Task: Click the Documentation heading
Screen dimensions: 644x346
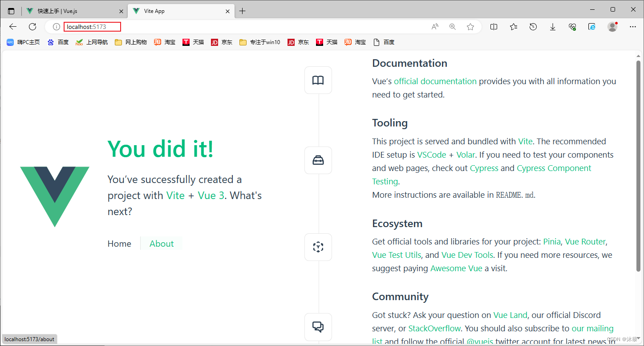Action: click(x=409, y=63)
